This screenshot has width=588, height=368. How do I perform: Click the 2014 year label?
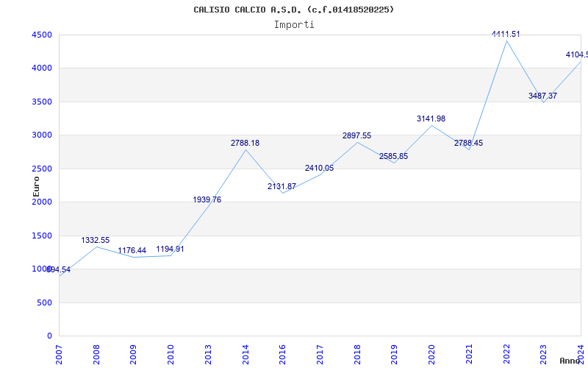[245, 355]
